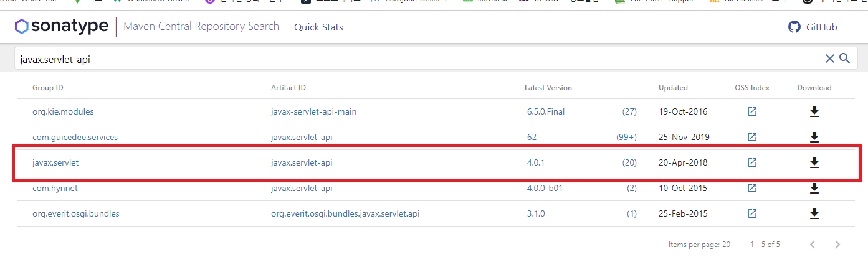Click the Items per page: 20 label

point(699,245)
